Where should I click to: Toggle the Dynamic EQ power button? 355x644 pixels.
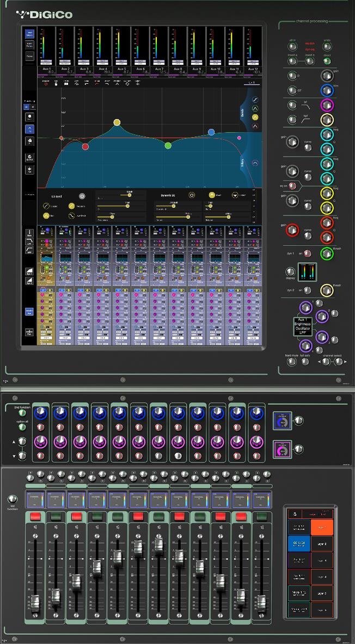pyautogui.click(x=192, y=195)
